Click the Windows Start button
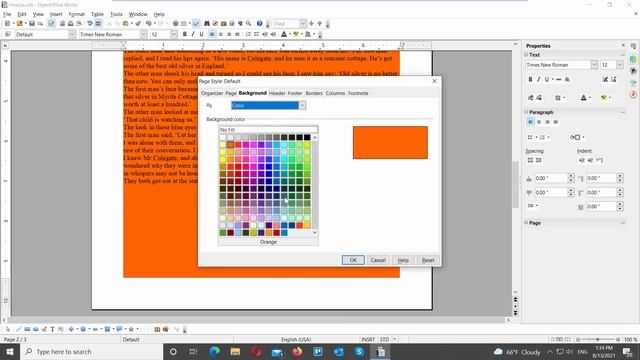The height and width of the screenshot is (360, 640). (10, 351)
